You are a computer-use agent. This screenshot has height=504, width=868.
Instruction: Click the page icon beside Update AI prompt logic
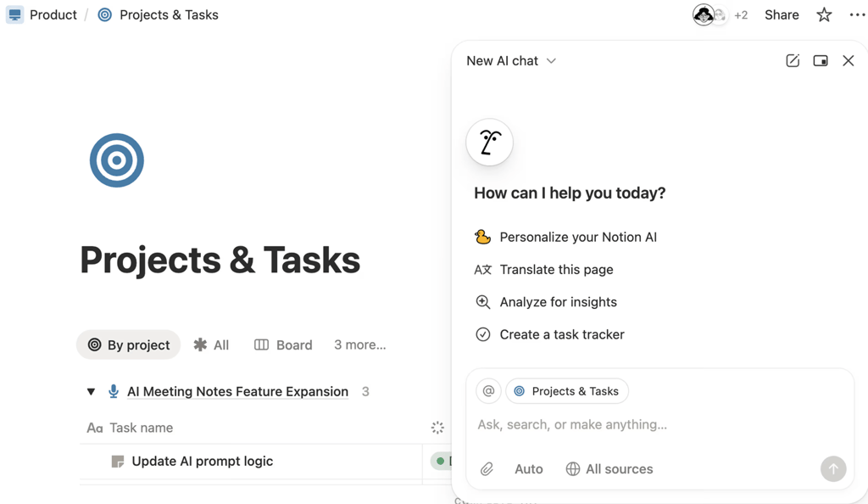pos(116,461)
